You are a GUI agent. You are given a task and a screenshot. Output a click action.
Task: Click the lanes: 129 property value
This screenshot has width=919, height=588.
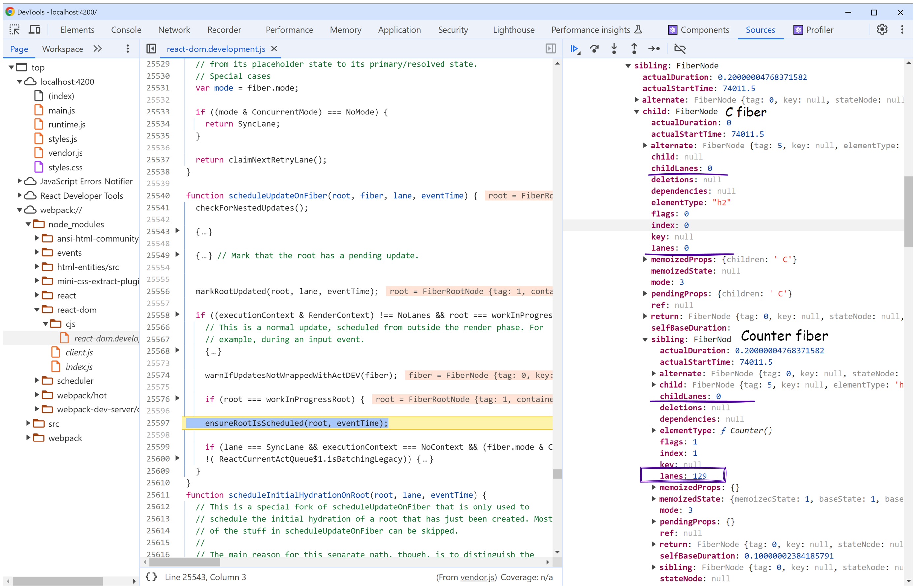700,476
